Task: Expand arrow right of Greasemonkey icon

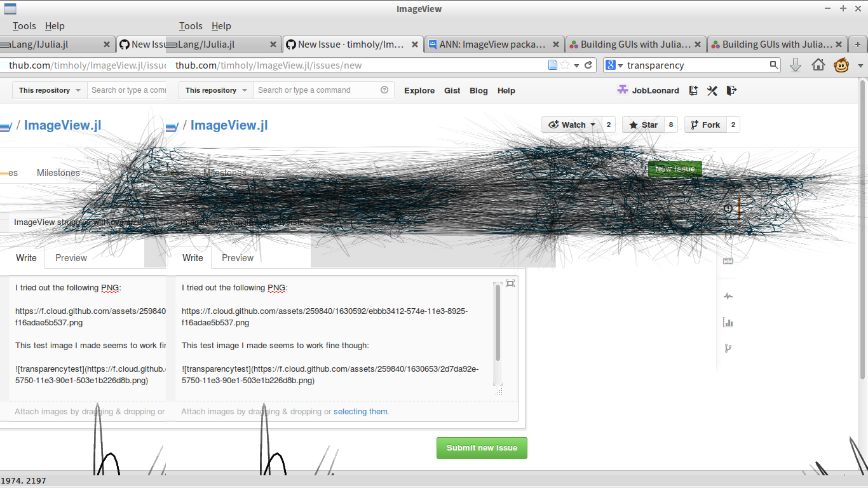Action: click(x=860, y=65)
